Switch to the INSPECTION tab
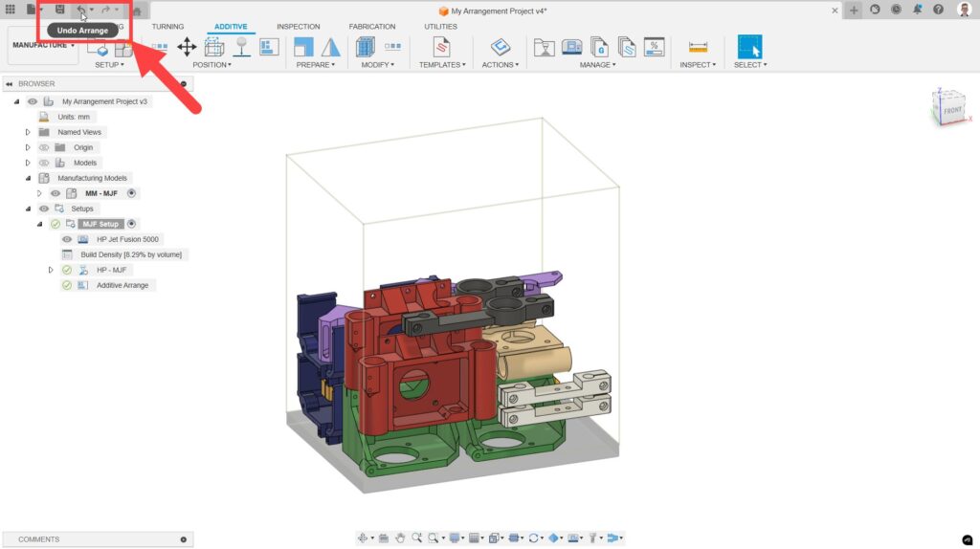 [298, 27]
